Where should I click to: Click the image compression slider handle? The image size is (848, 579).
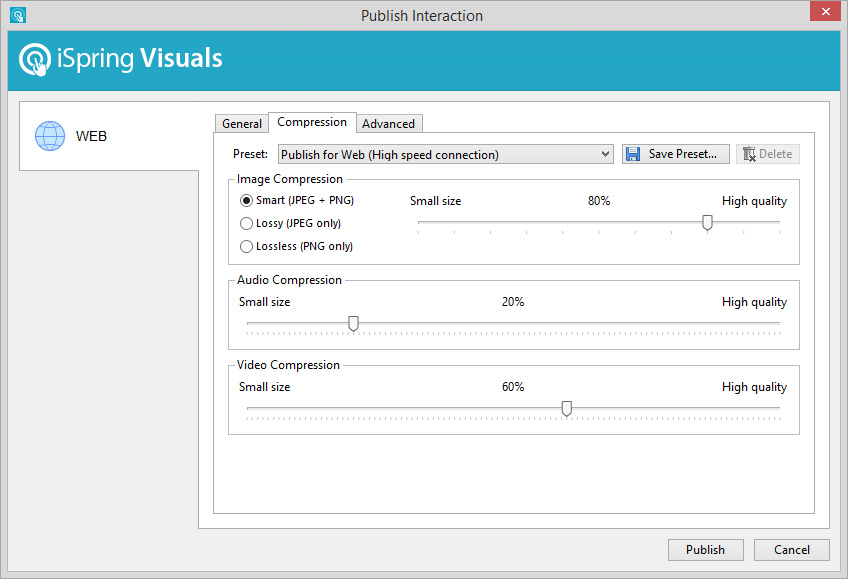coord(707,223)
